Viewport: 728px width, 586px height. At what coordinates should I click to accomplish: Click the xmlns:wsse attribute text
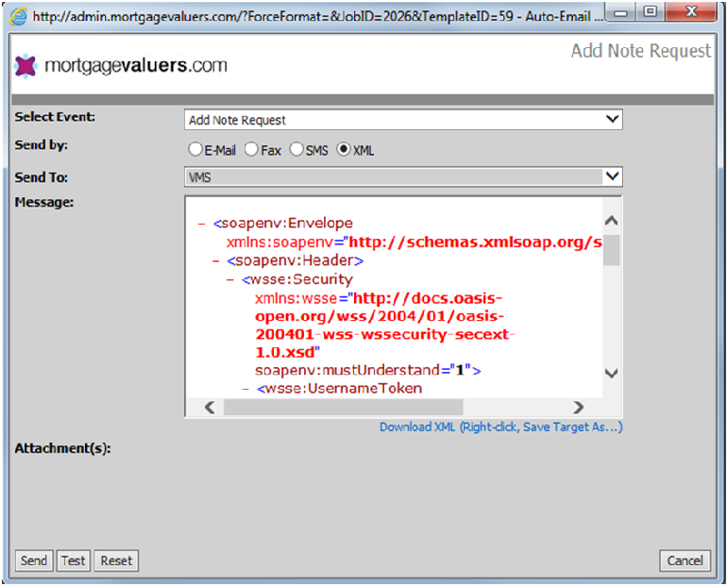tap(296, 298)
